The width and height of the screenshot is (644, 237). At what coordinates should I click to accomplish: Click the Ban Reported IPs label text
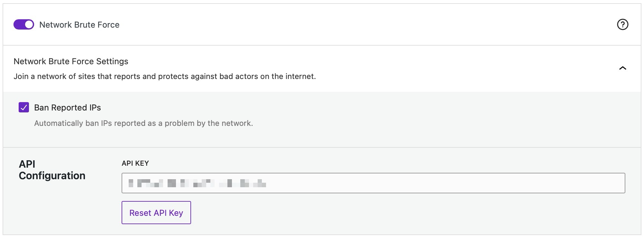pyautogui.click(x=67, y=108)
